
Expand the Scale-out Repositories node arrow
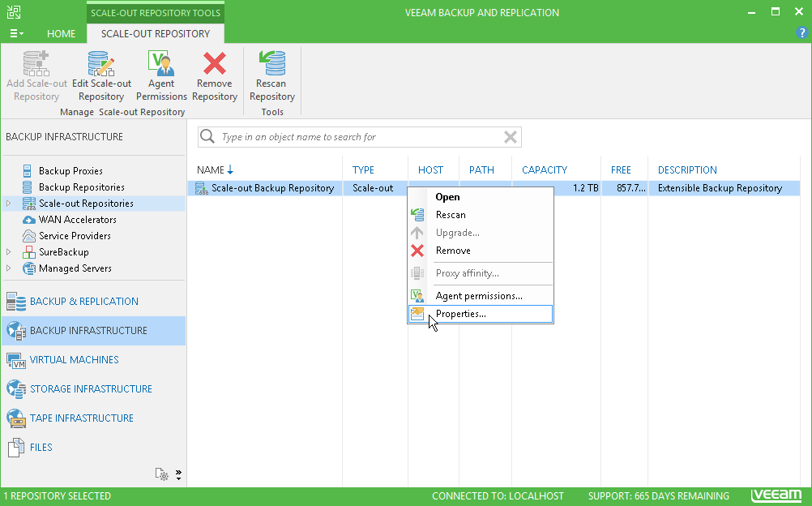(x=8, y=204)
